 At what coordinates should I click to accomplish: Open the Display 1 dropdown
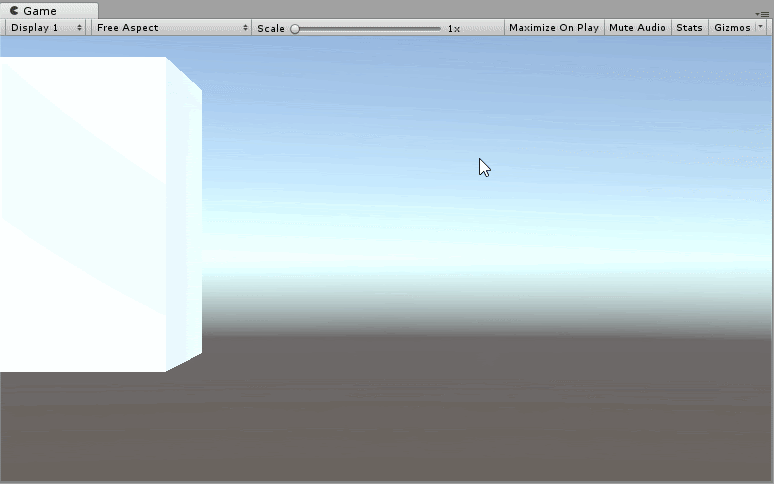tap(46, 28)
